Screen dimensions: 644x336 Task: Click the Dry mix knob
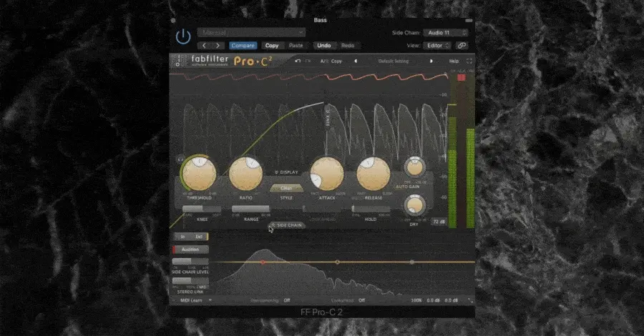(x=415, y=205)
